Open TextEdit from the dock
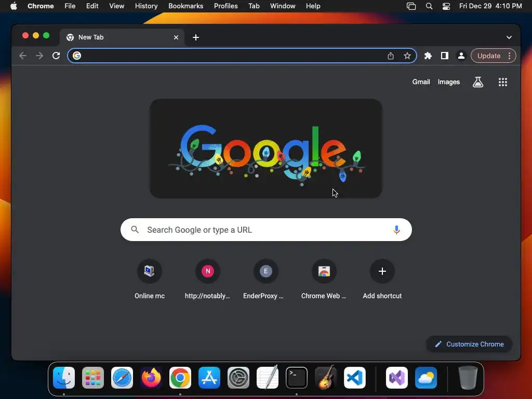The image size is (532, 399). (268, 378)
